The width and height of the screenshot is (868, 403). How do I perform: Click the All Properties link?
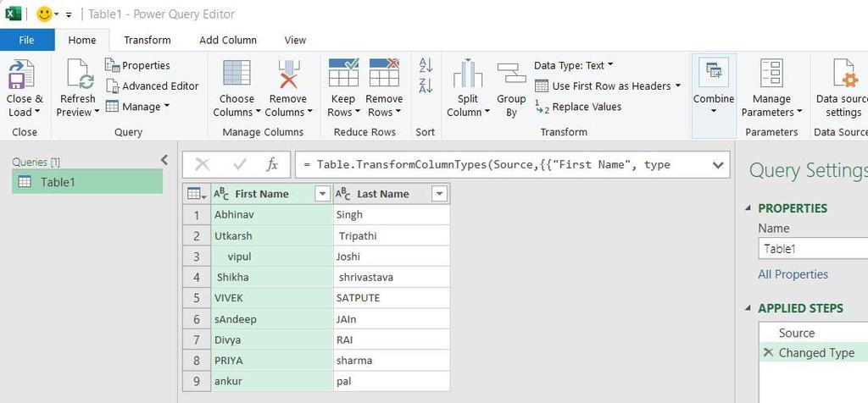click(x=793, y=274)
